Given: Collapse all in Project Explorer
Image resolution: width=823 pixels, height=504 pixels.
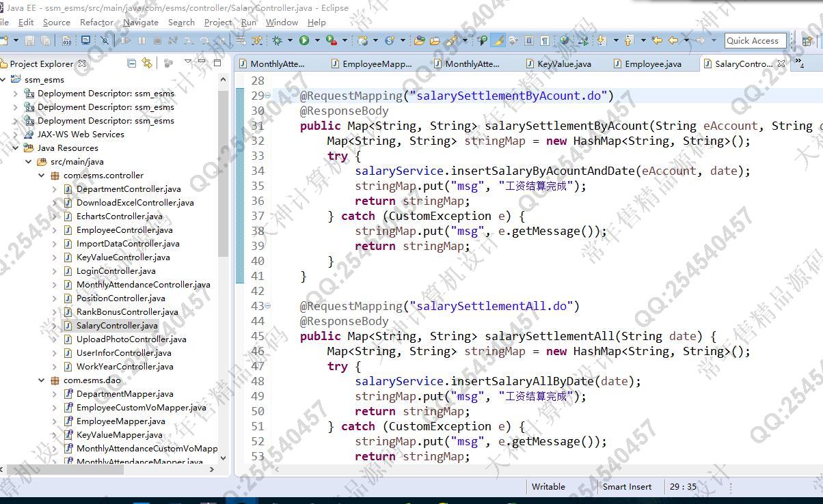Looking at the screenshot, I should pyautogui.click(x=131, y=64).
